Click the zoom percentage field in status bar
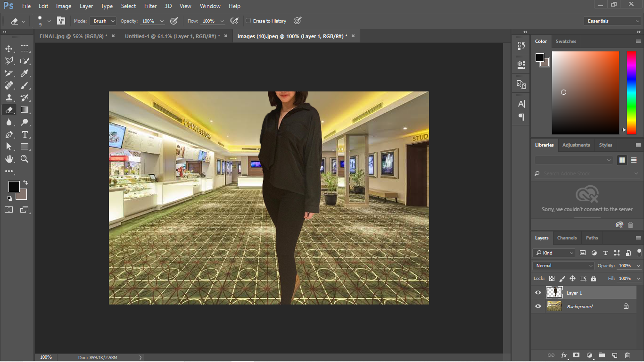 46,357
